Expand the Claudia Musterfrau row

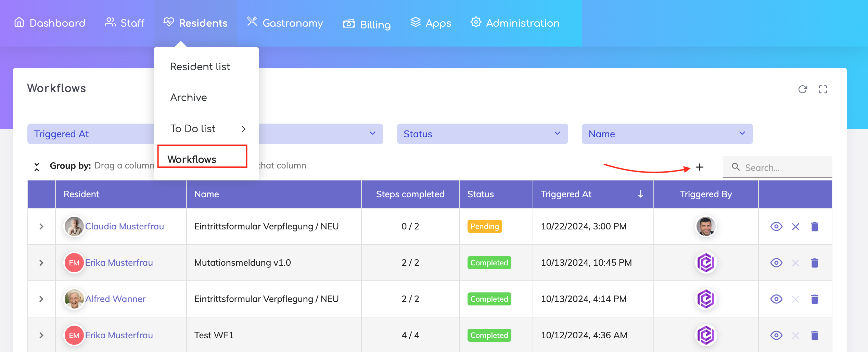[41, 227]
